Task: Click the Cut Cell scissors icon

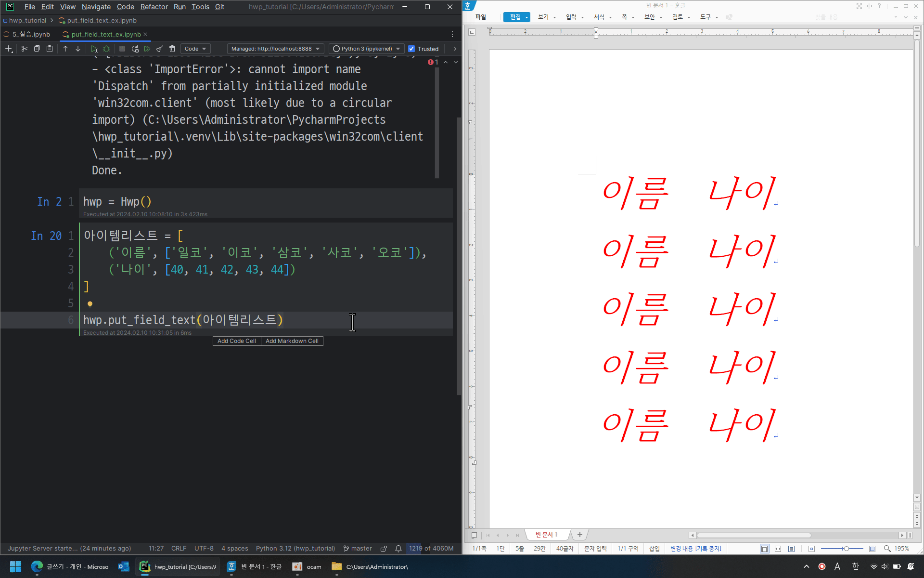Action: (x=24, y=49)
